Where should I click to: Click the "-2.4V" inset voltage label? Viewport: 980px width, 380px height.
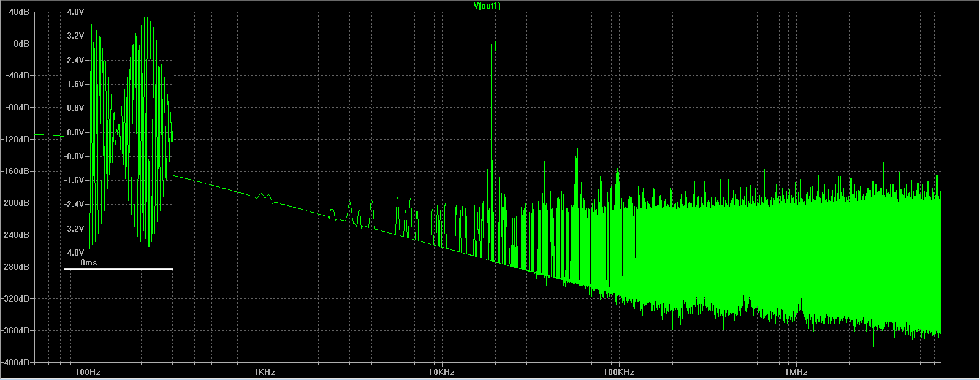coord(74,204)
